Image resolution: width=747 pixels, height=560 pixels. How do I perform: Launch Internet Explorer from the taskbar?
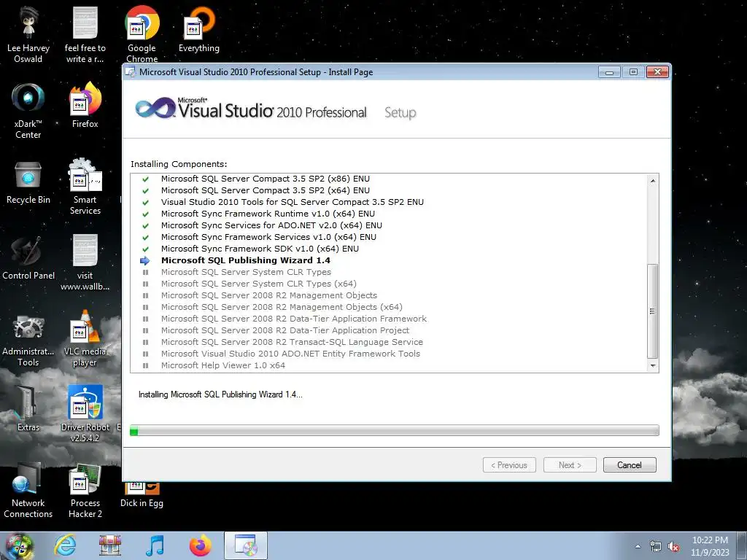pyautogui.click(x=65, y=545)
